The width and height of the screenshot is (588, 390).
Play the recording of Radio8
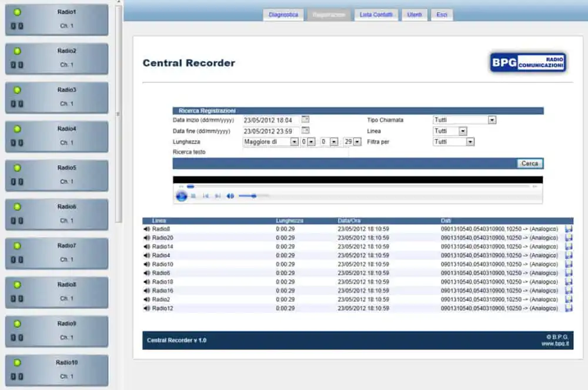(148, 229)
